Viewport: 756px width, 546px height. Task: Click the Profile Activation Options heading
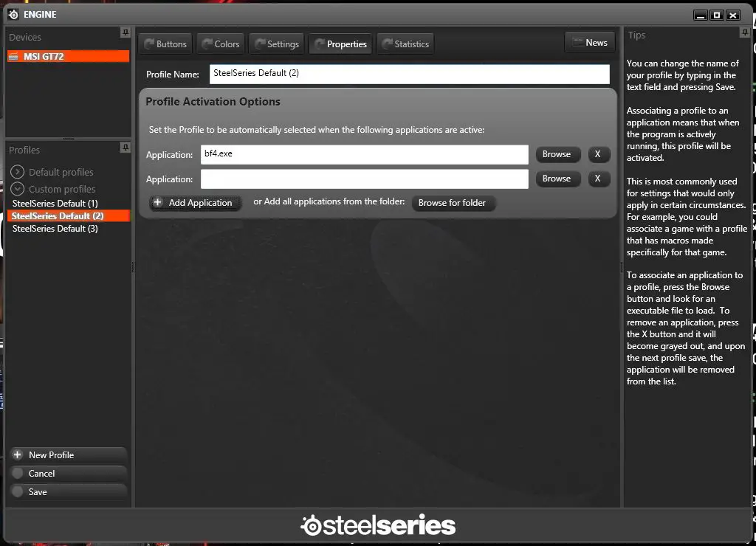(213, 102)
